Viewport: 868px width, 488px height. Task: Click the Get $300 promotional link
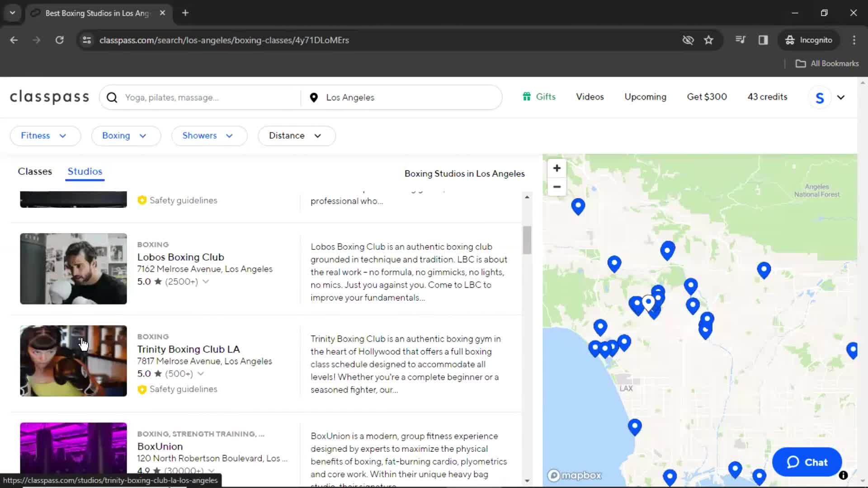coord(707,97)
